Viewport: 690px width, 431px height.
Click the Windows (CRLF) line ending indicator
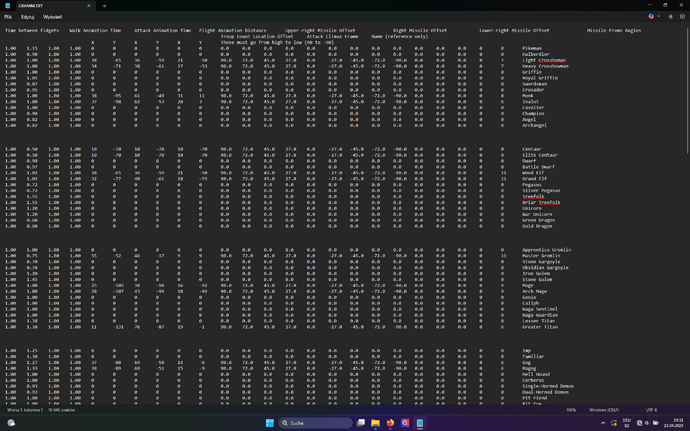(x=604, y=410)
